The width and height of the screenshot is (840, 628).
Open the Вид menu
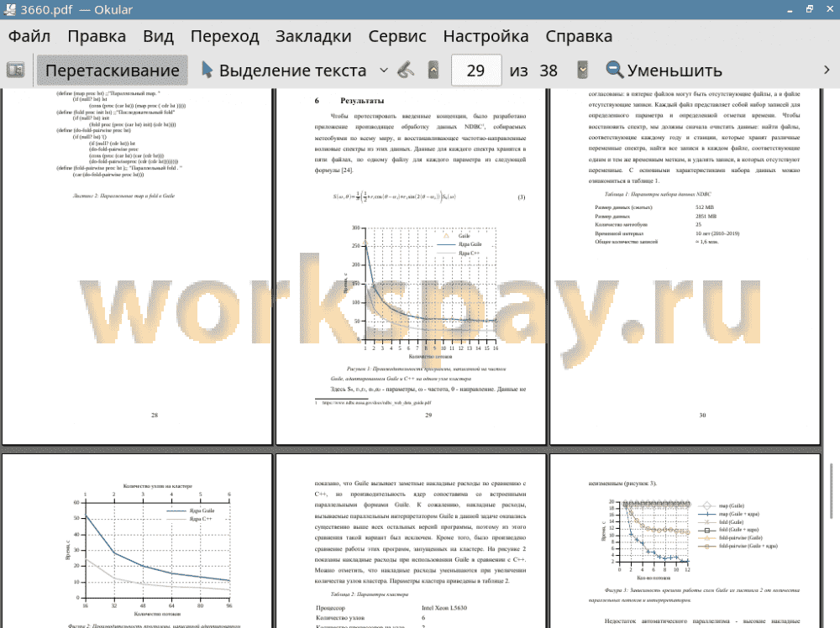[158, 36]
